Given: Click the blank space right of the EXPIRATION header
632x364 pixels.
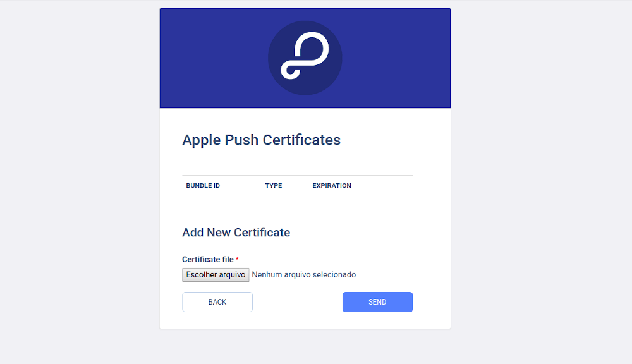Looking at the screenshot, I should 383,185.
